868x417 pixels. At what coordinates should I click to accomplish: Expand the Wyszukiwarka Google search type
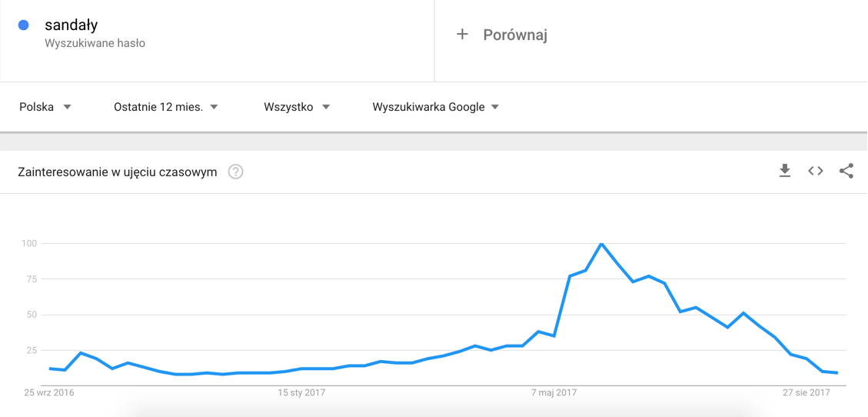[x=435, y=107]
